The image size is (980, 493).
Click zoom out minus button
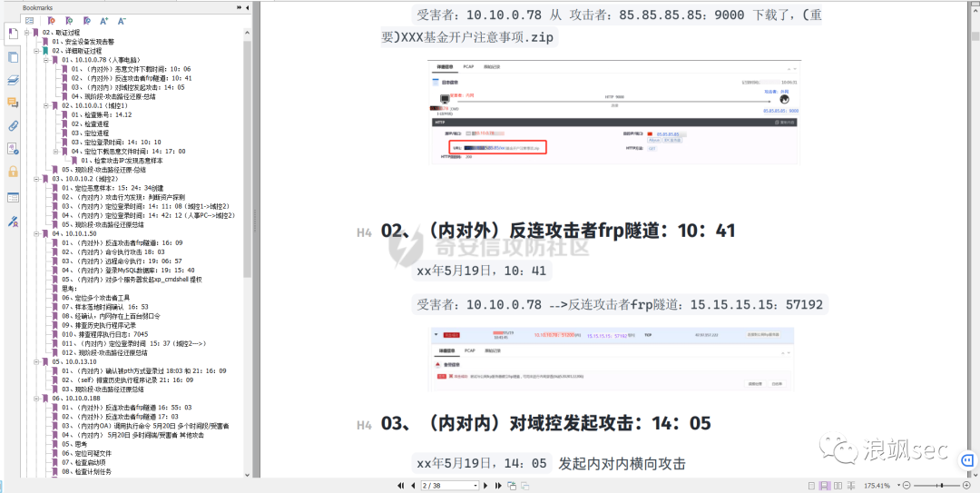coord(906,486)
